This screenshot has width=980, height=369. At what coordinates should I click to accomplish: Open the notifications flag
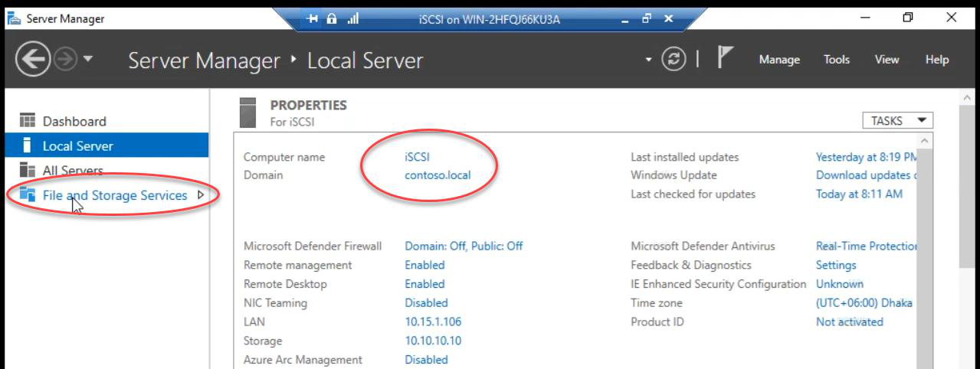pos(723,59)
